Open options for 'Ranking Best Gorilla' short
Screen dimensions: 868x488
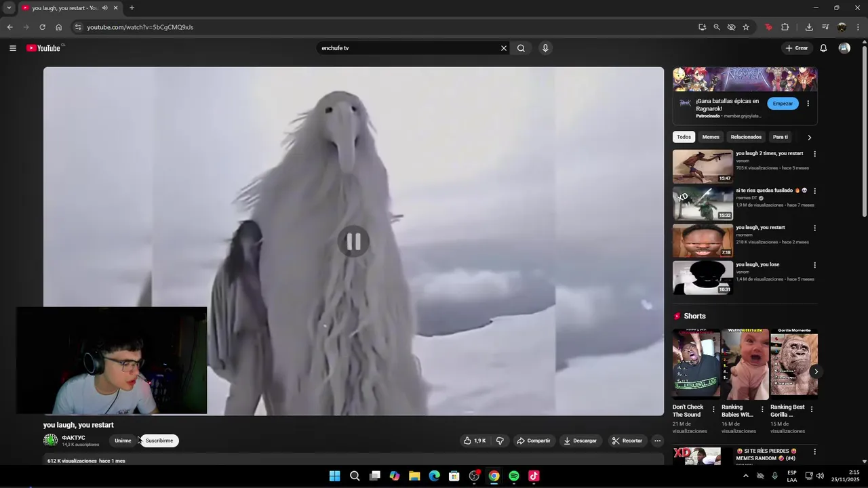tap(811, 409)
